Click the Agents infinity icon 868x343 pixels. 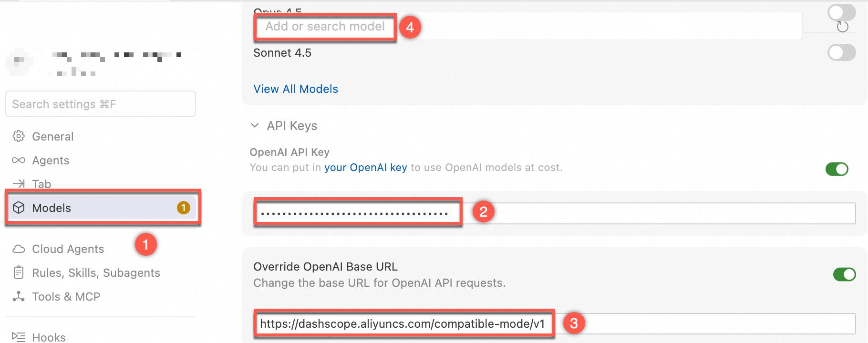coord(19,160)
